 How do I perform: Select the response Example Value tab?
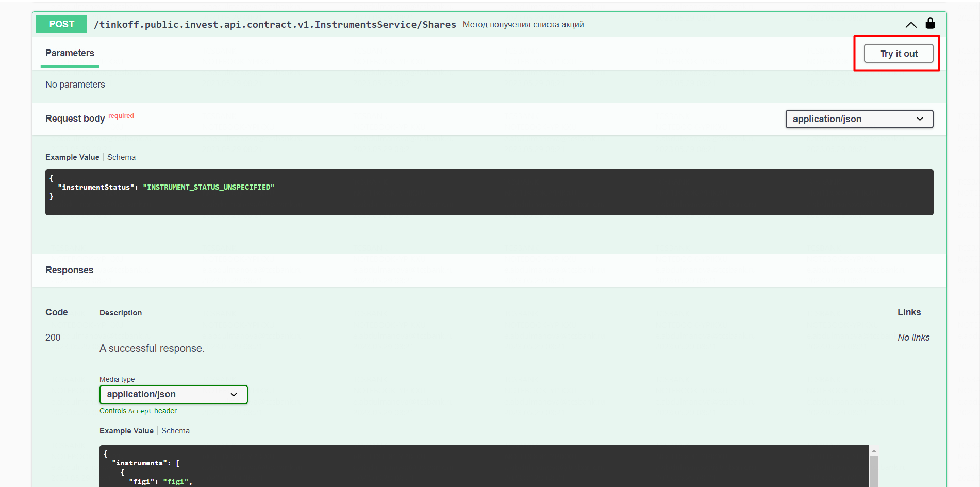pos(126,431)
